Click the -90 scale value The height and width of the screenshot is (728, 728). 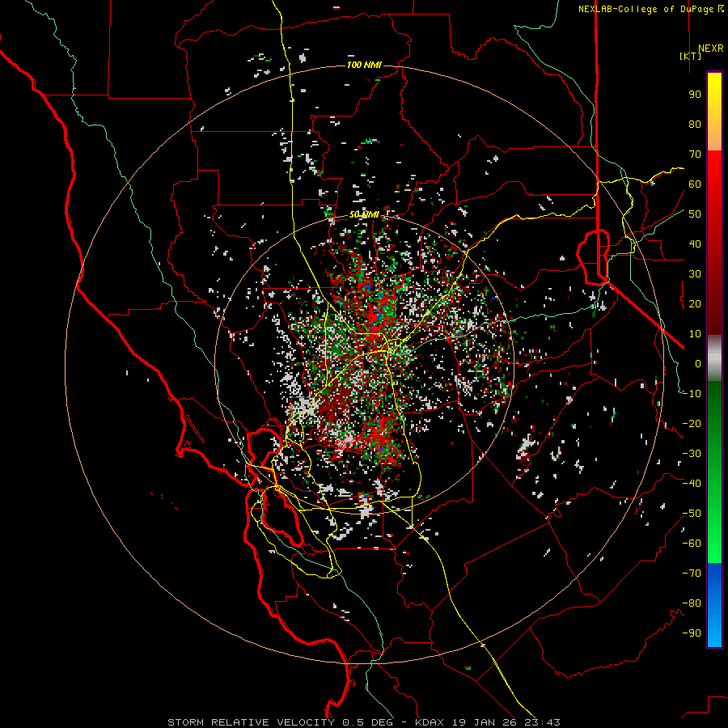(x=692, y=633)
